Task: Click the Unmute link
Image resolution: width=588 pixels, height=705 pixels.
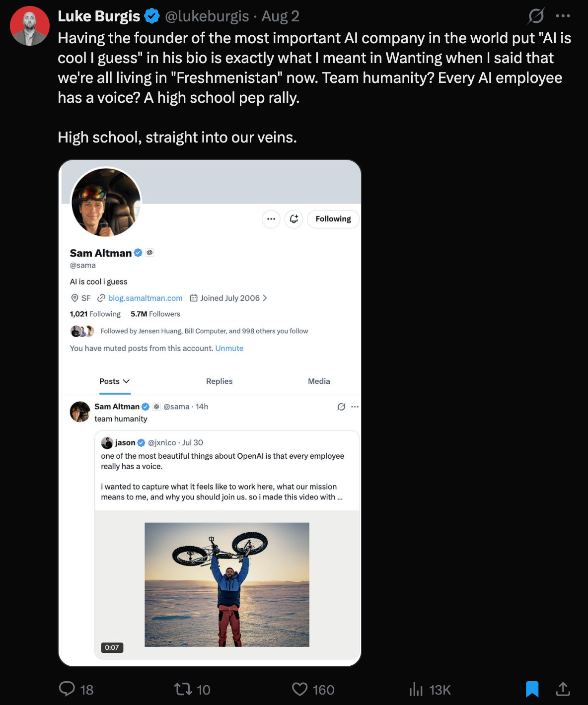Action: pos(229,349)
